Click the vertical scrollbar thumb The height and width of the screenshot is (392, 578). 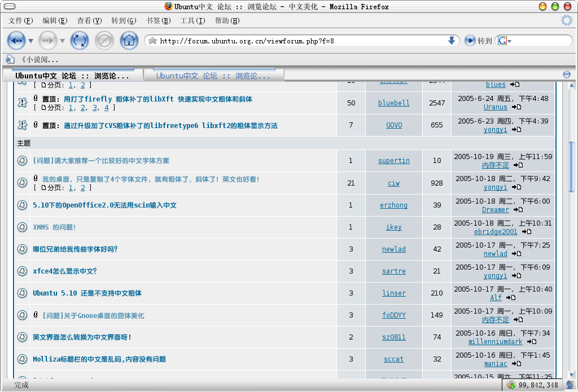tap(572, 166)
